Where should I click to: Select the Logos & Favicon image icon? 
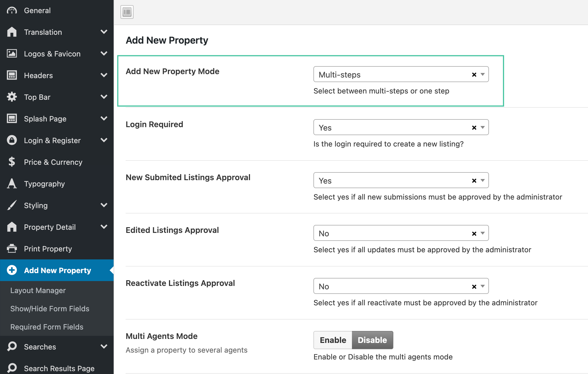[12, 54]
